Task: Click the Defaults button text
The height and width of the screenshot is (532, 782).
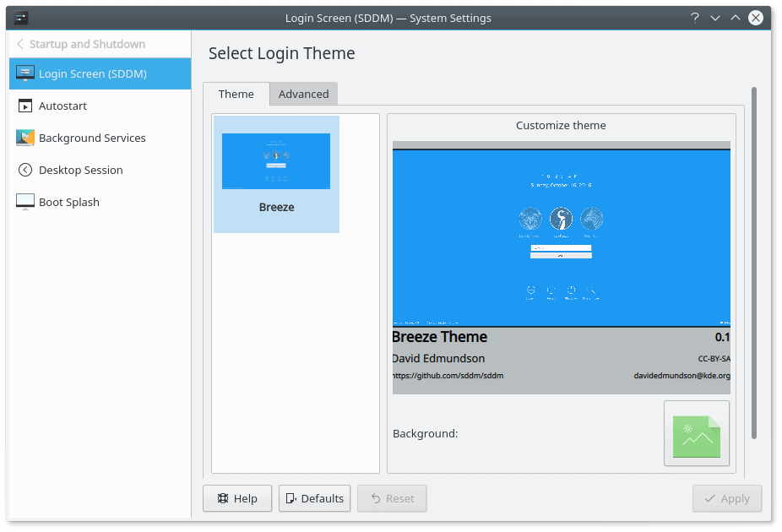Action: pos(323,498)
